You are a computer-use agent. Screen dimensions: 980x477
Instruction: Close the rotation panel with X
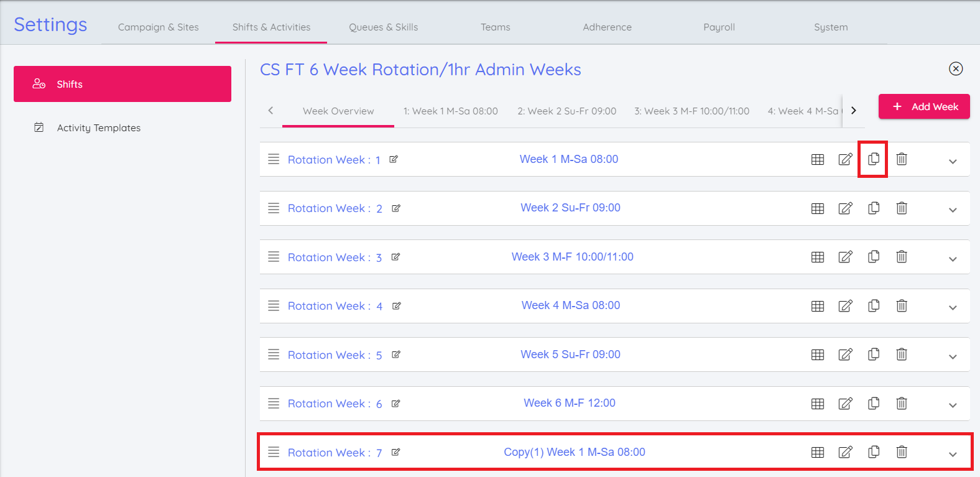[956, 69]
